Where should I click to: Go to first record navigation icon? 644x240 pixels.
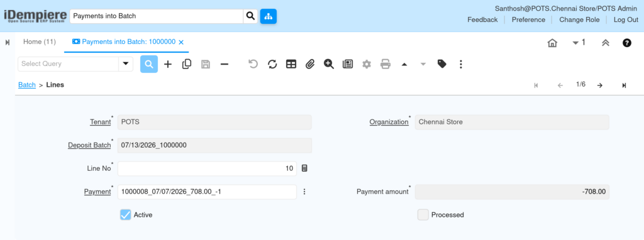[536, 85]
